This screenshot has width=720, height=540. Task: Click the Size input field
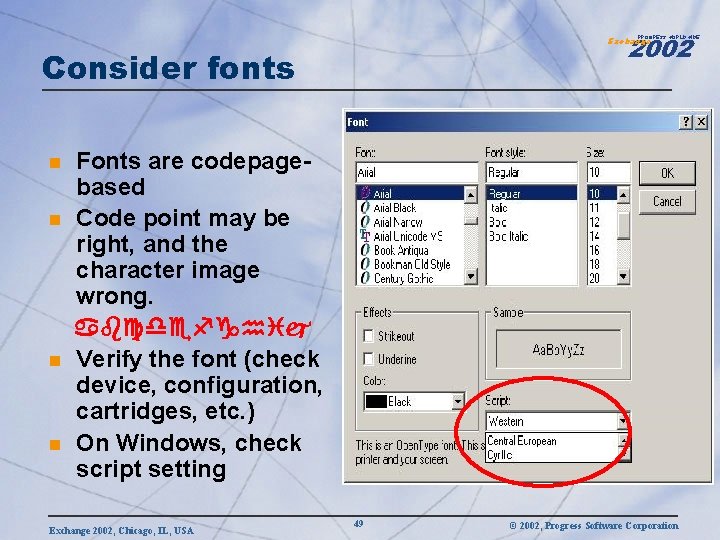tap(608, 173)
